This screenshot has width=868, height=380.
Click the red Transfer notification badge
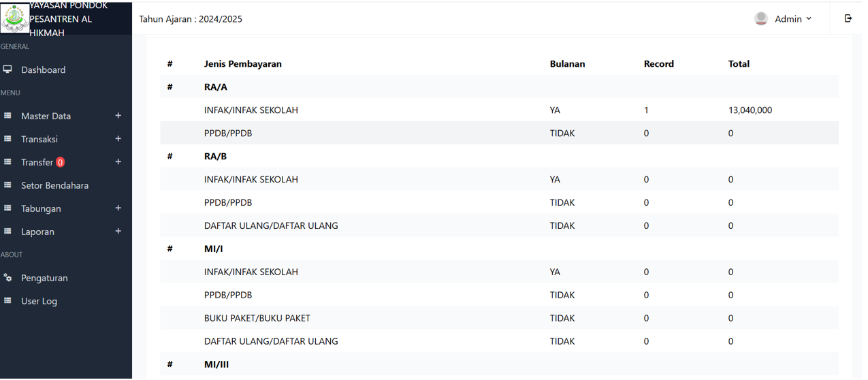pyautogui.click(x=61, y=162)
